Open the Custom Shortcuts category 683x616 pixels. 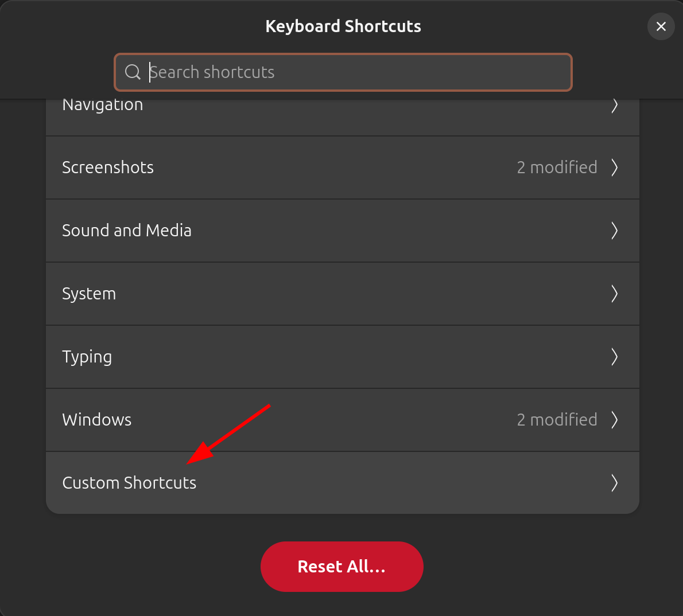coord(129,483)
